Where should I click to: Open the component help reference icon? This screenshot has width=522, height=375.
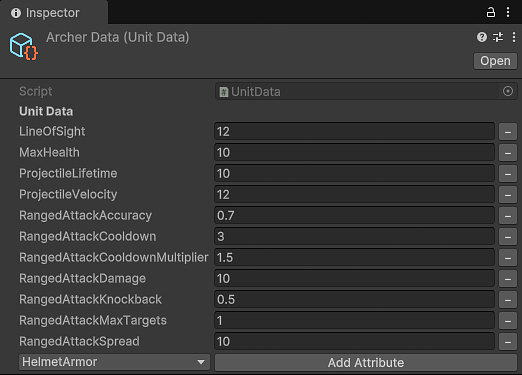tap(482, 37)
